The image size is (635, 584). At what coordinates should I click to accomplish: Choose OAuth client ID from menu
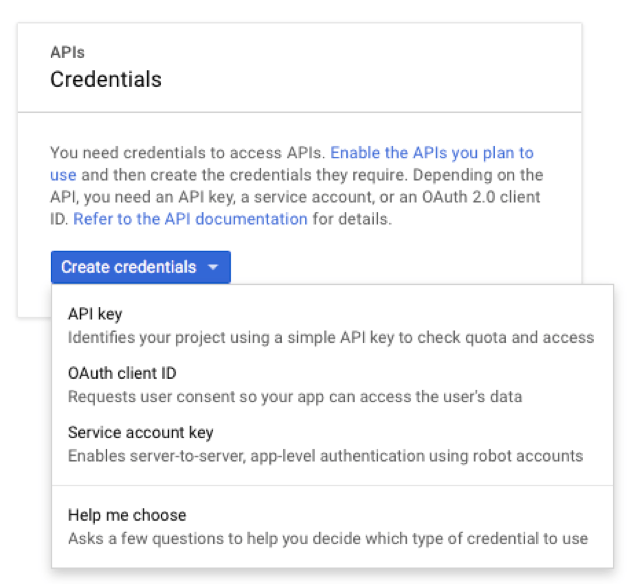[x=122, y=373]
